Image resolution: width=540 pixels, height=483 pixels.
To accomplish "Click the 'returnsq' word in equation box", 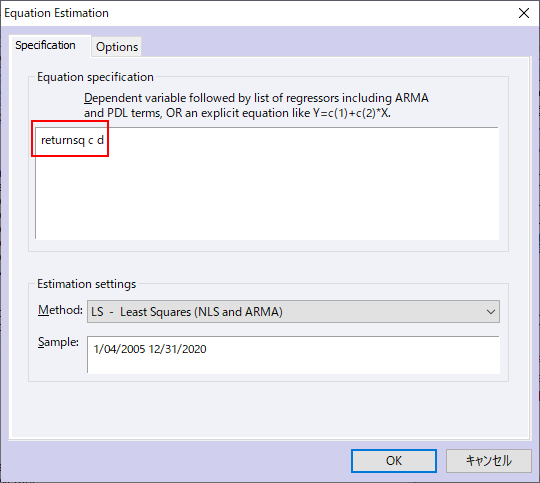I will pyautogui.click(x=63, y=141).
